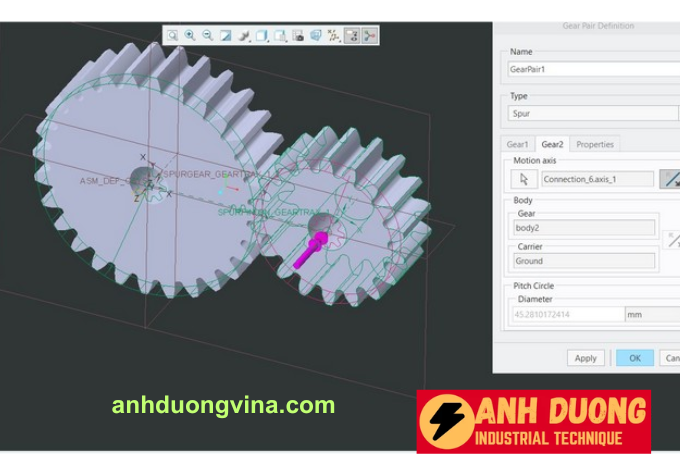Switch to the Properties tab
This screenshot has height=454, width=680.
click(x=594, y=144)
